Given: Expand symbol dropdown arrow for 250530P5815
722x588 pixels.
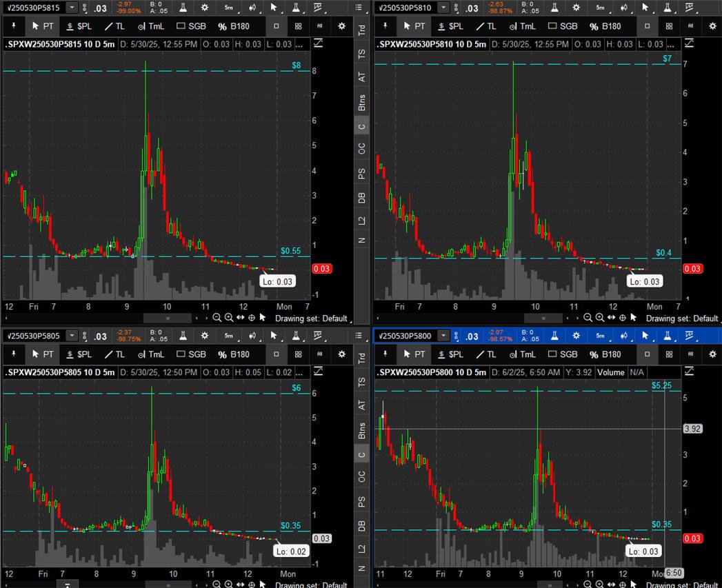Looking at the screenshot, I should click(x=72, y=8).
